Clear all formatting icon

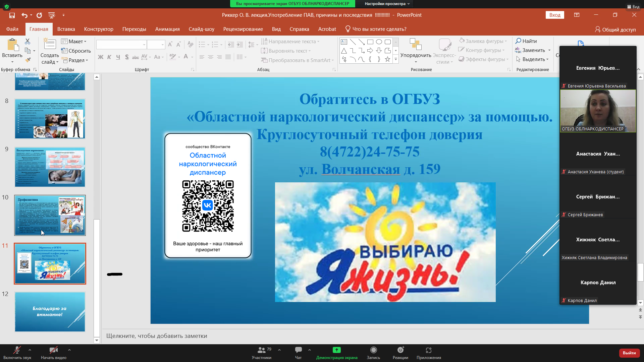(190, 44)
